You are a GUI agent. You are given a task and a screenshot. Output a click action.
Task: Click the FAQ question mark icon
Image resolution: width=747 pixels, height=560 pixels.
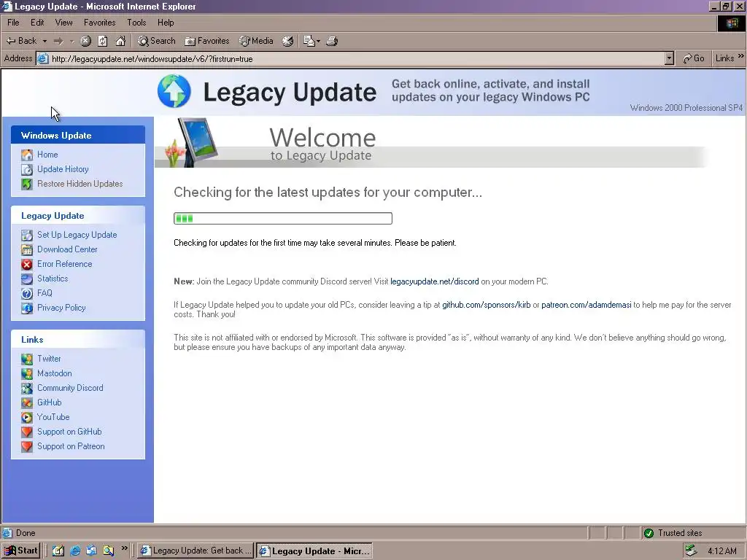[x=27, y=293]
